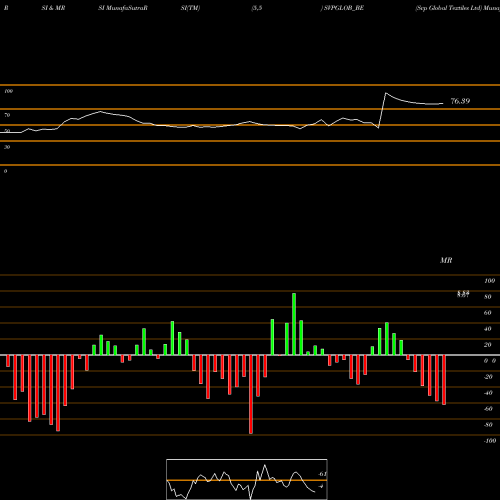Click the 70 level label on RSI axis
Screen dimensions: 500x500
coord(7,115)
